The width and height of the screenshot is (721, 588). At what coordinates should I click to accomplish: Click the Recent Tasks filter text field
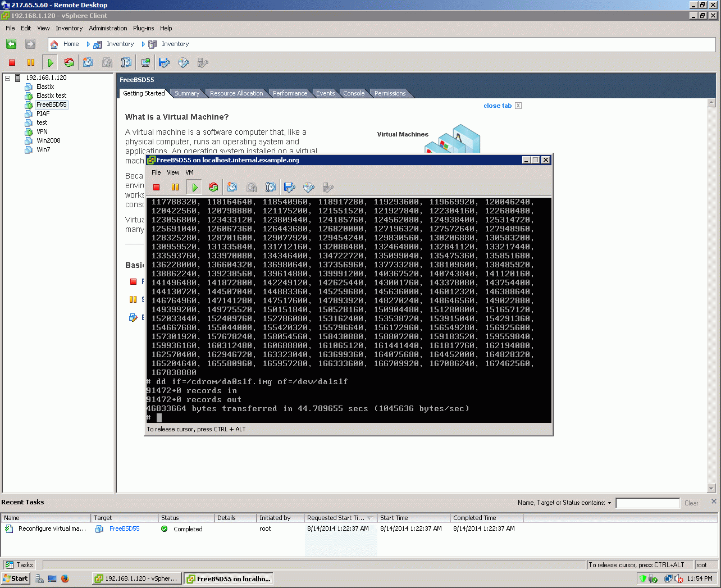pos(647,503)
